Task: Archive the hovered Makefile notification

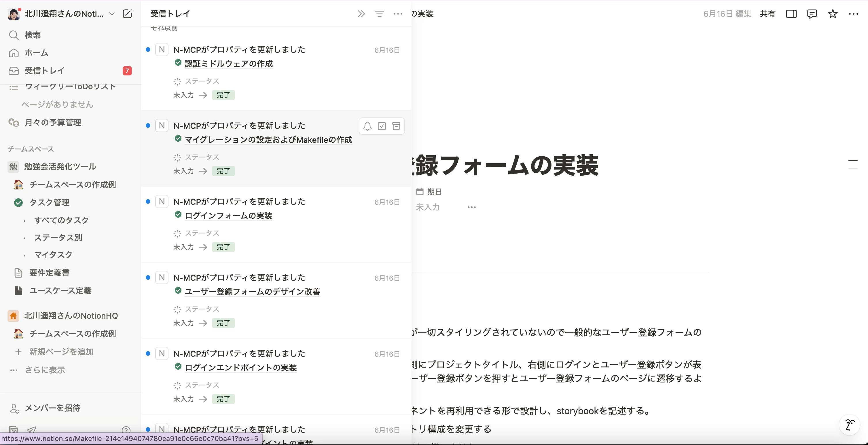Action: pyautogui.click(x=396, y=126)
